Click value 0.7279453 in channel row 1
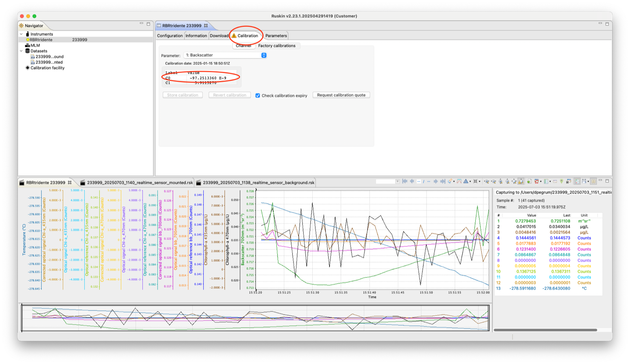This screenshot has width=630, height=364. 525,221
